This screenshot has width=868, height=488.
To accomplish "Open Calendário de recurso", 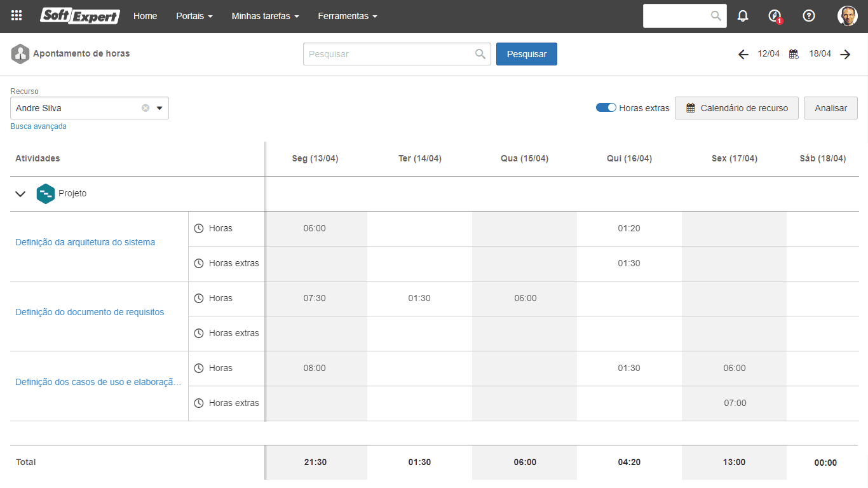I will coord(736,108).
